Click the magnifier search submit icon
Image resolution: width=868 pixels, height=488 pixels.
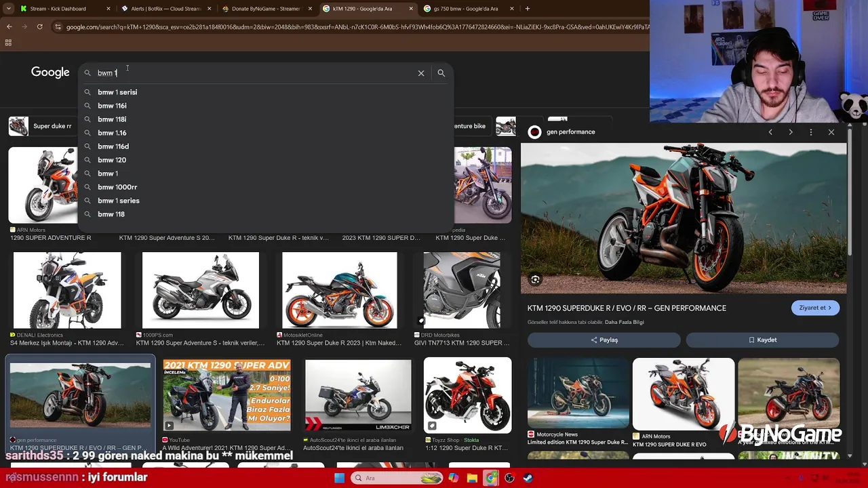(x=441, y=73)
